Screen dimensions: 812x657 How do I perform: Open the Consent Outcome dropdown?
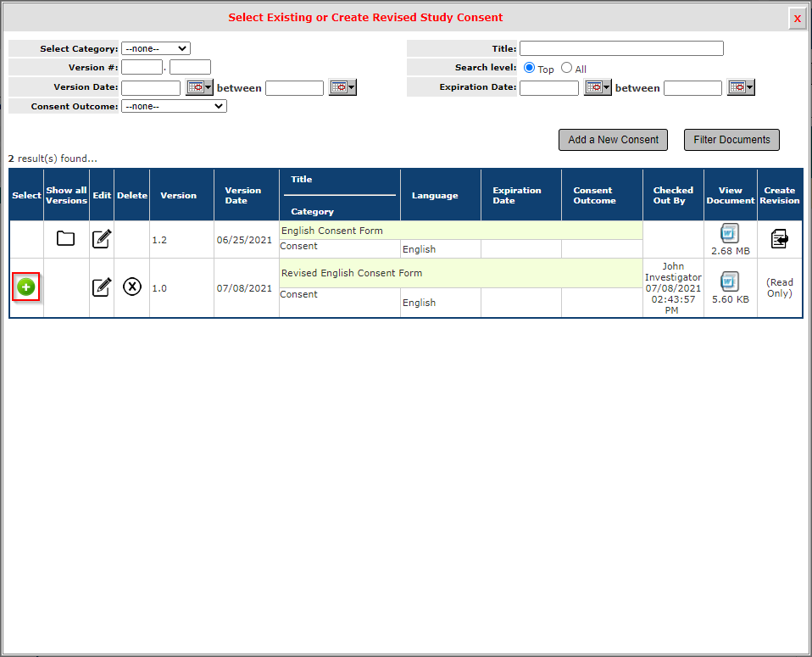(x=174, y=106)
